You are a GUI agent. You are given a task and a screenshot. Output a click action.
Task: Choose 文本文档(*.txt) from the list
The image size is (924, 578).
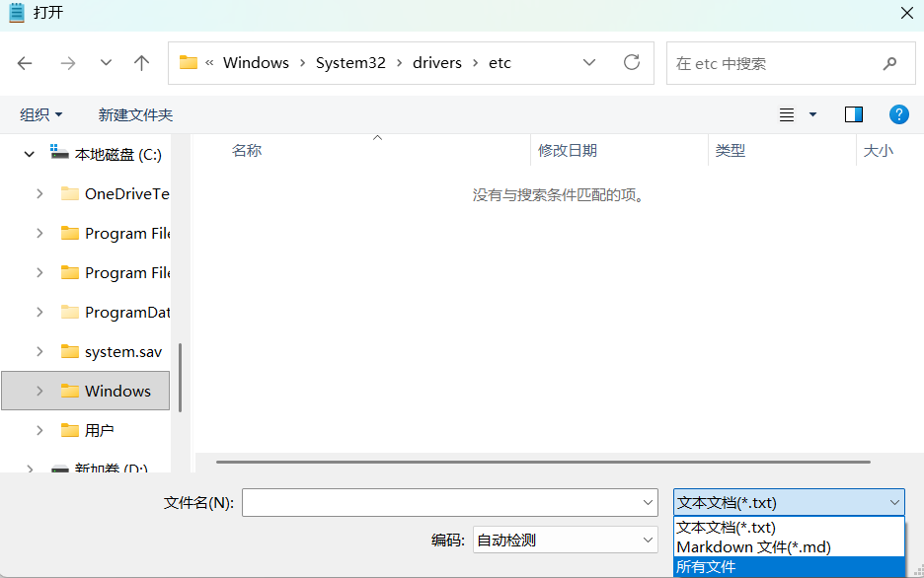pos(789,528)
